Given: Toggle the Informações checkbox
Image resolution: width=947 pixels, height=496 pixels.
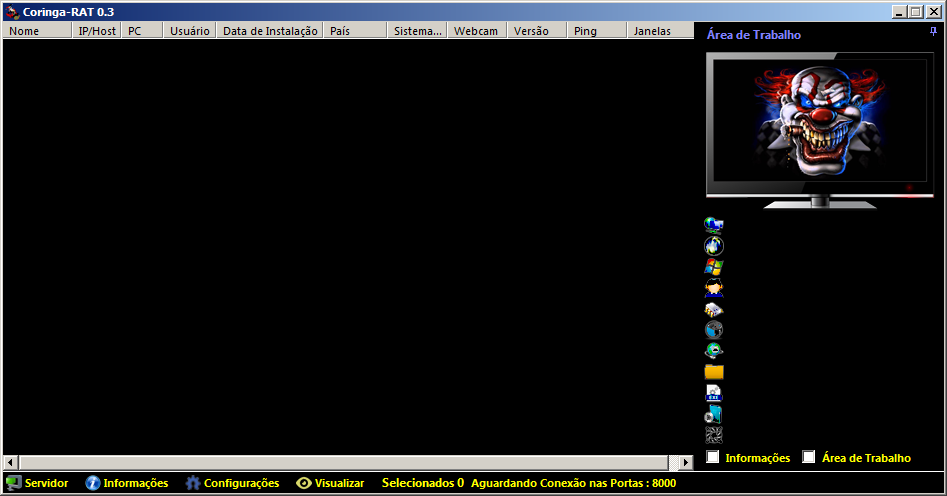Looking at the screenshot, I should pyautogui.click(x=713, y=458).
